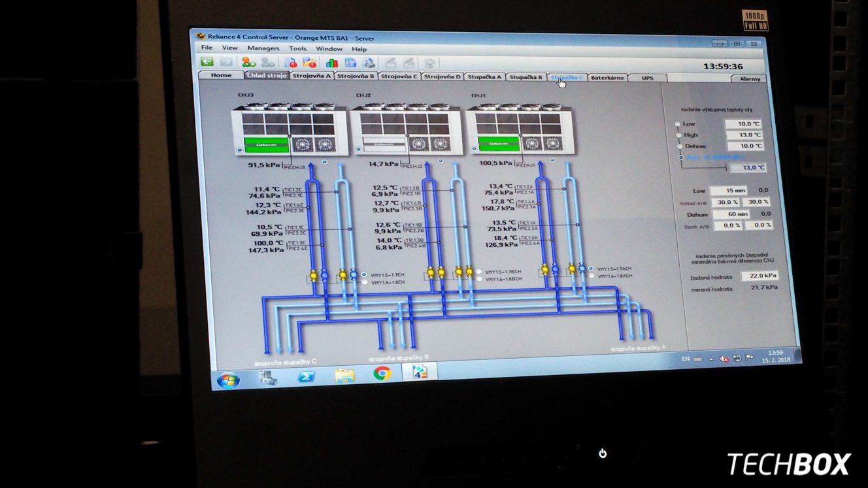Select the VMY1.5+1.7ACH radio button
This screenshot has width=868, height=488.
[x=591, y=268]
